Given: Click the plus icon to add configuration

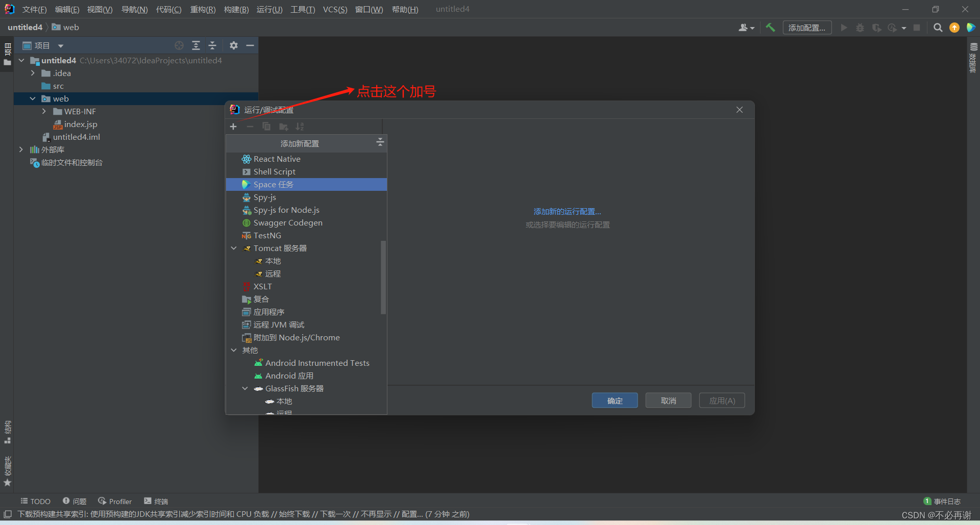Looking at the screenshot, I should pos(233,127).
